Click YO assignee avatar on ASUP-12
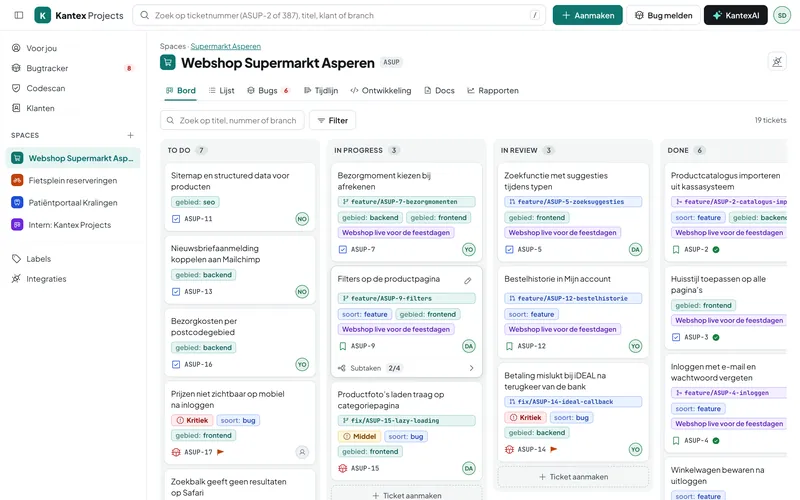Image resolution: width=800 pixels, height=500 pixels. pyautogui.click(x=635, y=346)
